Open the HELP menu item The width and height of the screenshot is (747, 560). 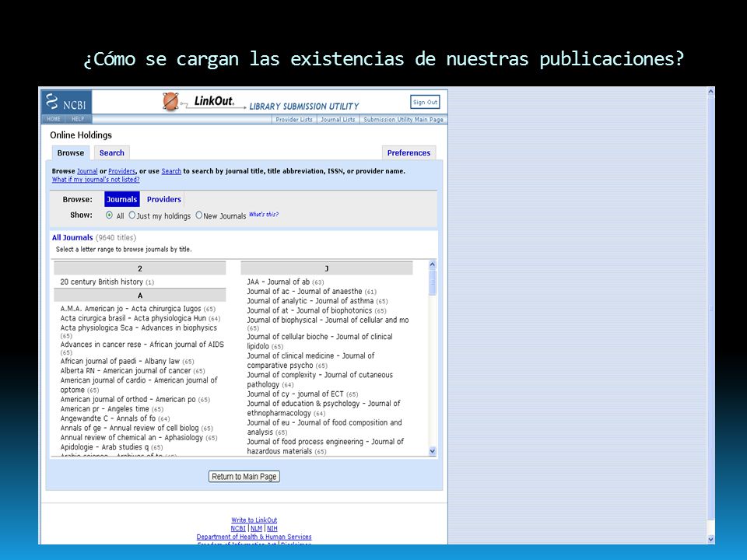(x=78, y=119)
